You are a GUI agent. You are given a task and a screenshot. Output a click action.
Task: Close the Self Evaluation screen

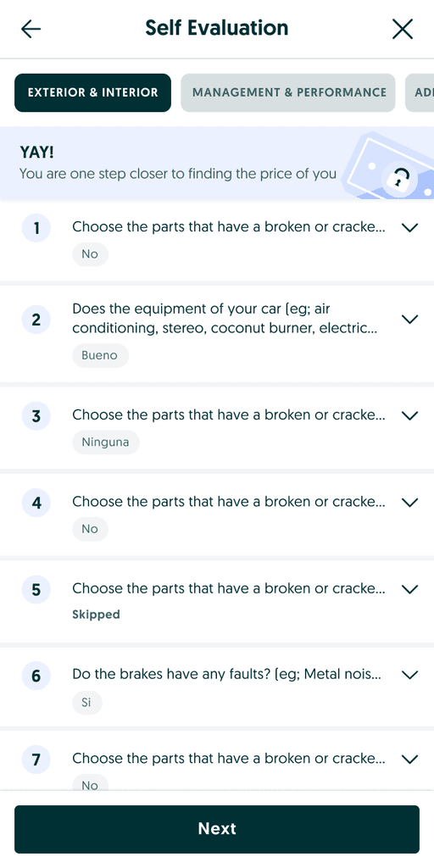(x=403, y=29)
